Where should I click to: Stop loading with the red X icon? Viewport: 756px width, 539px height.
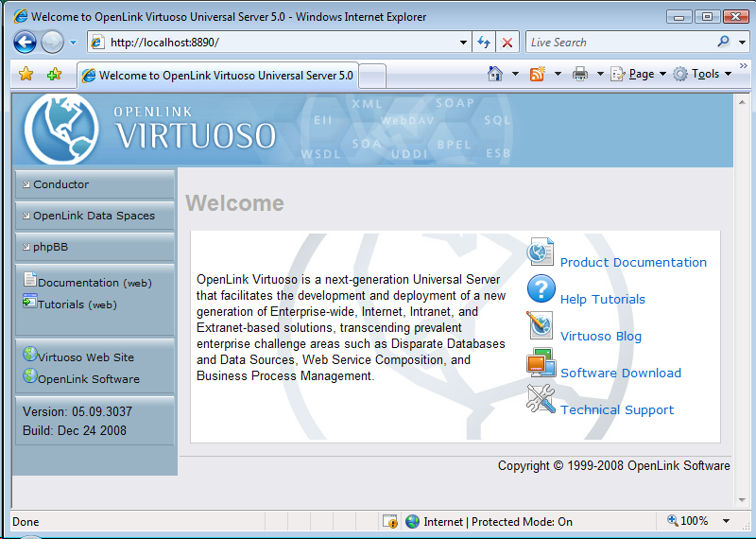coord(507,43)
